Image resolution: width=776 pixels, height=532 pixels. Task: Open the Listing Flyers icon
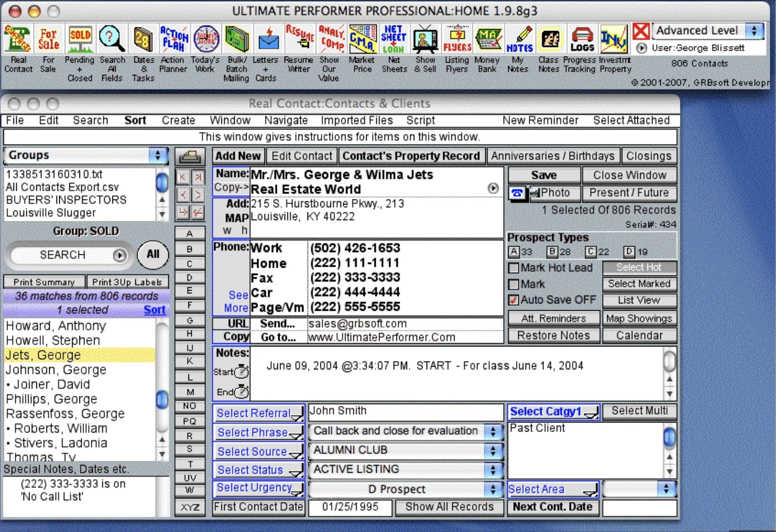457,39
